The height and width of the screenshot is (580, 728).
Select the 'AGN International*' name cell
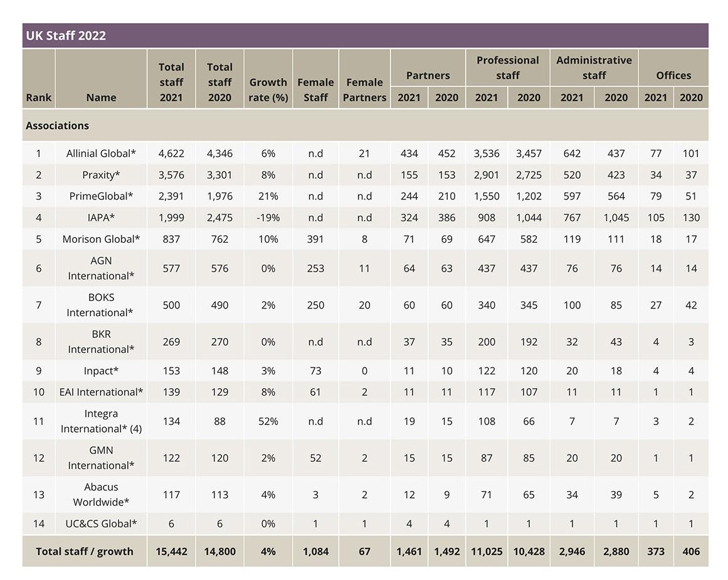(x=101, y=268)
